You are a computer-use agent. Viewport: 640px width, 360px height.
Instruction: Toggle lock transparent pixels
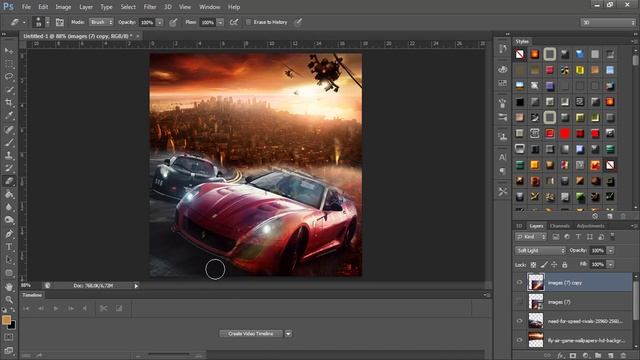tap(533, 265)
